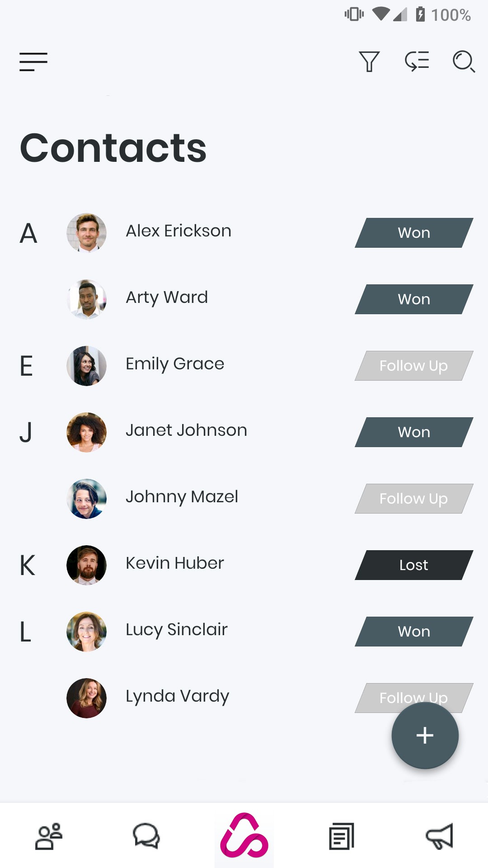The height and width of the screenshot is (868, 488).
Task: Switch to the Contacts people tab
Action: coord(49,836)
